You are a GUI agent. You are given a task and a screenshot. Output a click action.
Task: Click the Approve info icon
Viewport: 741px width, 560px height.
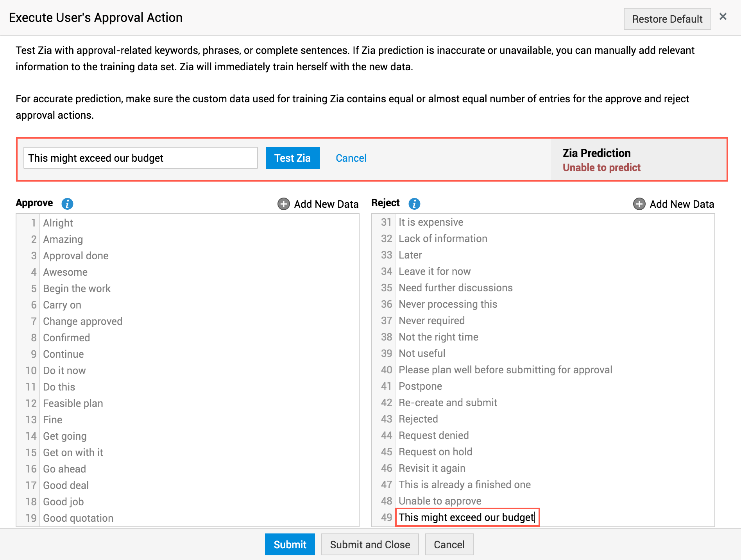(x=67, y=203)
